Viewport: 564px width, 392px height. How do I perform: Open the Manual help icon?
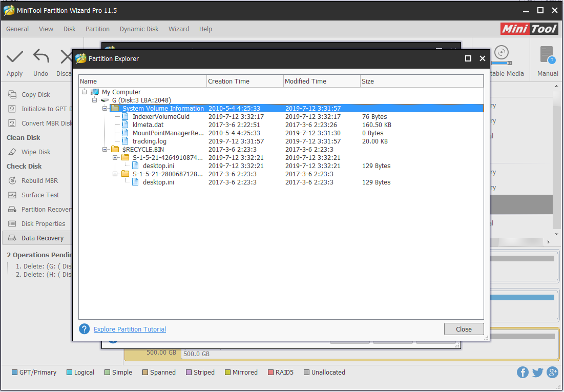click(x=548, y=55)
